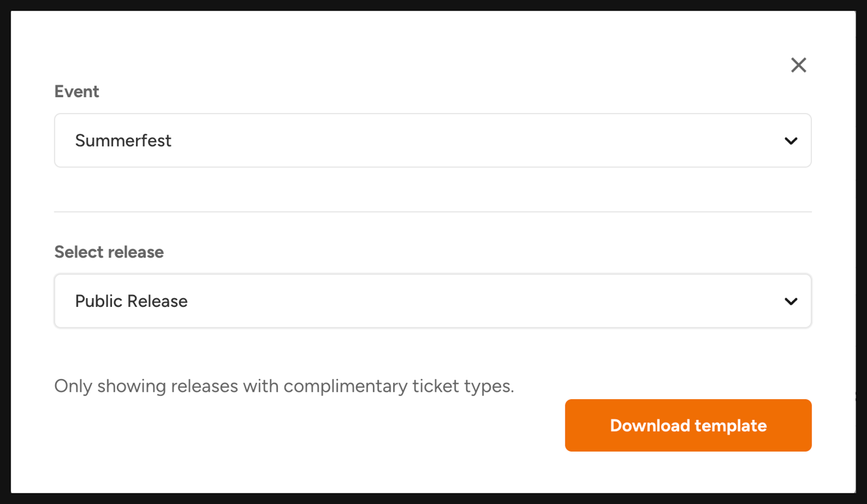Select the Summerfest text in Event field

tap(123, 140)
